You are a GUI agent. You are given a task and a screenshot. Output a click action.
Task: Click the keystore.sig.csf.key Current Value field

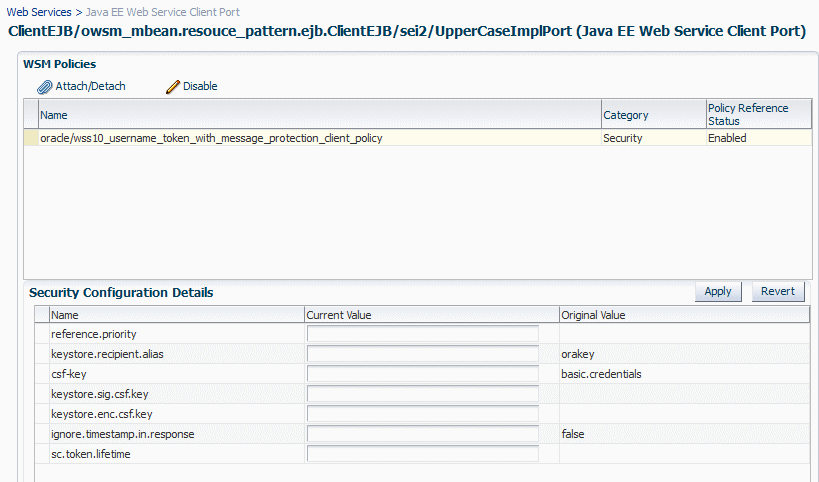tap(423, 394)
